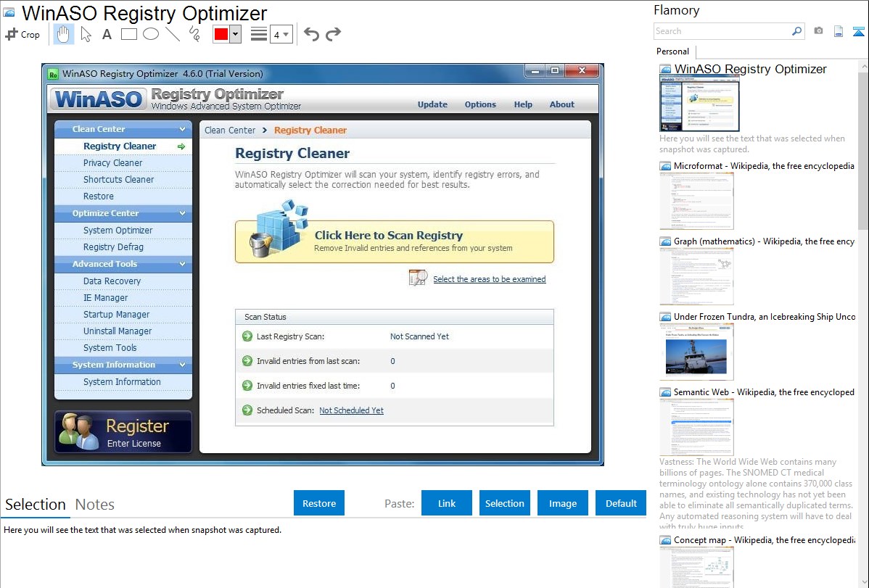Open Privacy Cleaner
The image size is (869, 588).
(x=123, y=163)
